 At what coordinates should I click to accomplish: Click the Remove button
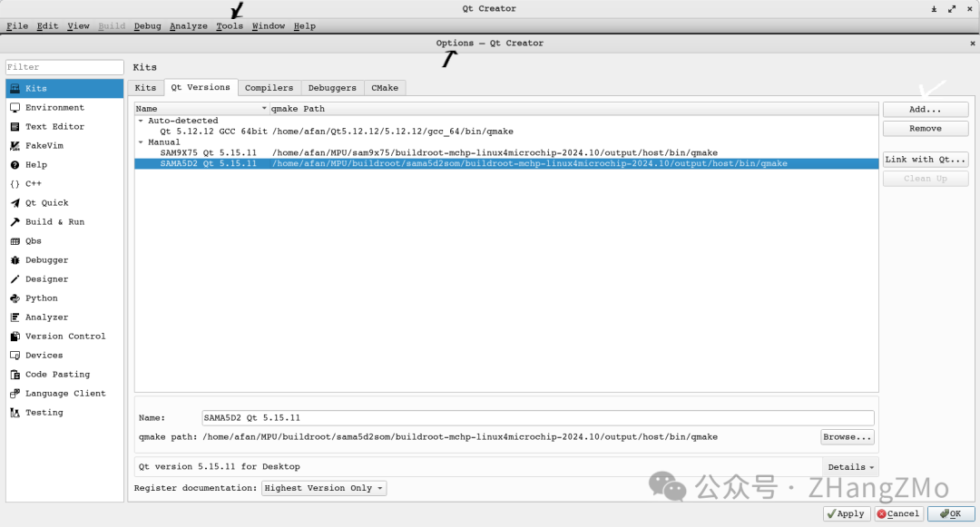(x=926, y=129)
